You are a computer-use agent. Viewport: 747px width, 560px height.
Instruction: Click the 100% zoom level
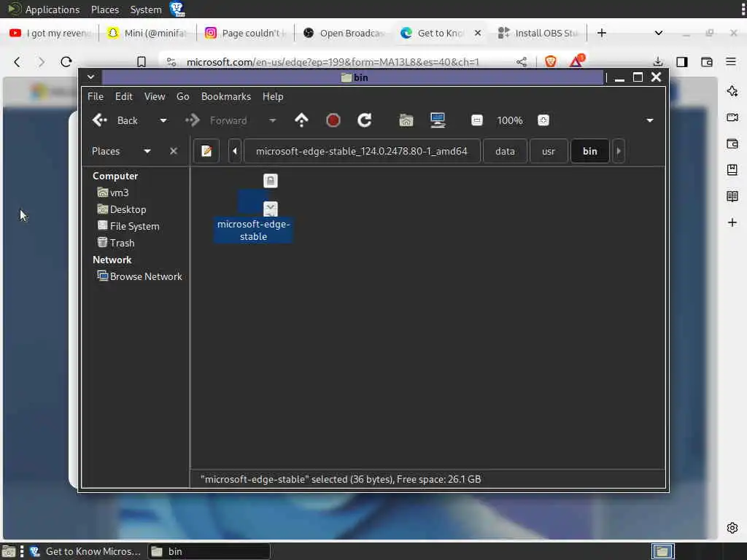point(510,120)
